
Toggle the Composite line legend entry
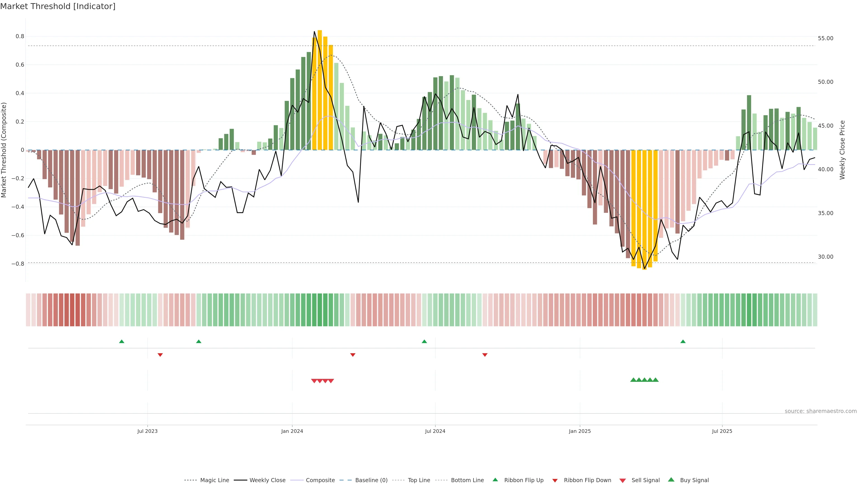[x=320, y=480]
